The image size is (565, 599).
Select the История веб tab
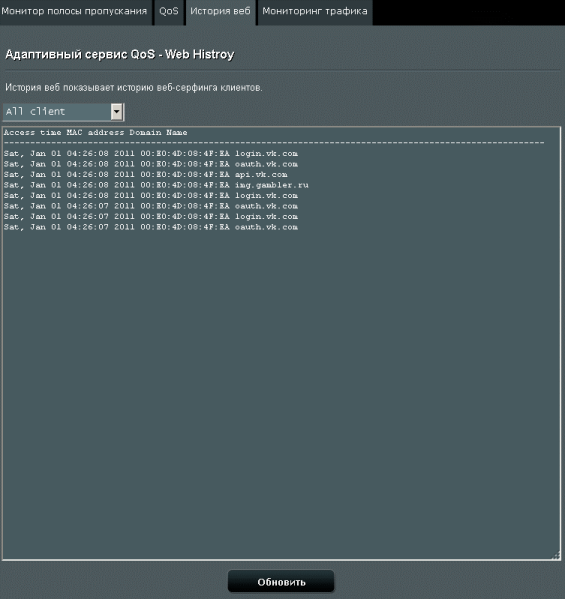(220, 12)
